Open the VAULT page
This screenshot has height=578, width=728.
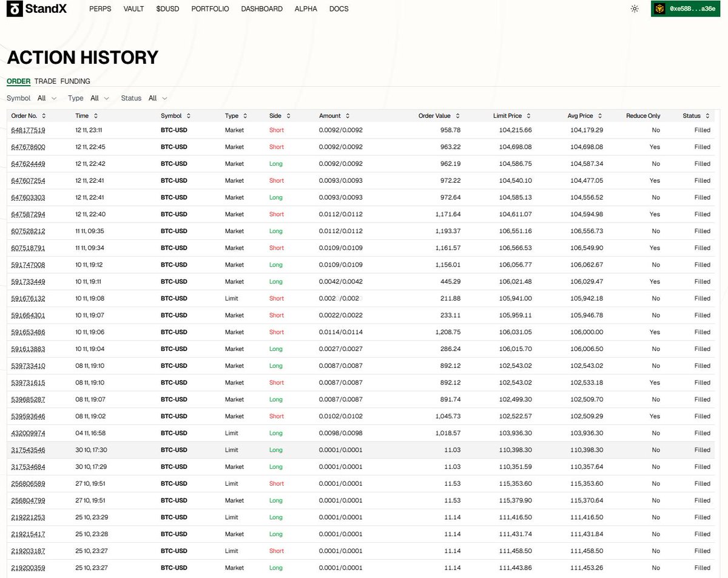coord(133,9)
